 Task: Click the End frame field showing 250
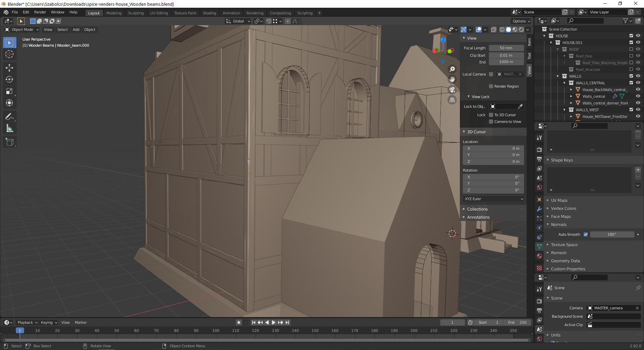coord(517,322)
